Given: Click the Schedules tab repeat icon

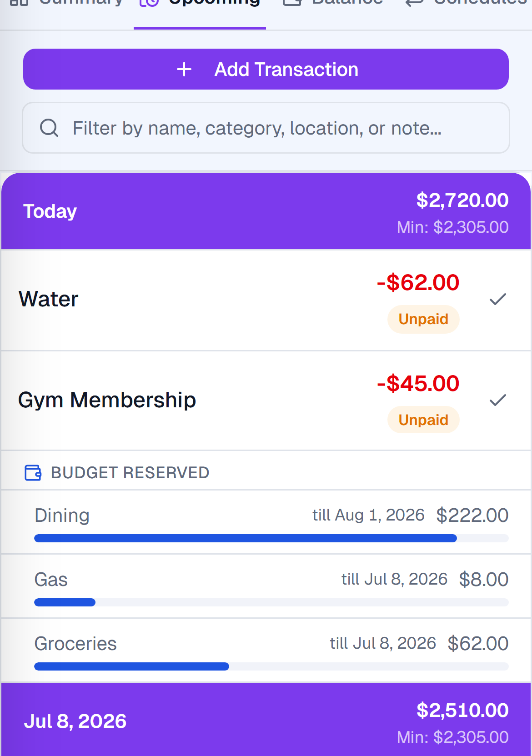Looking at the screenshot, I should pyautogui.click(x=414, y=2).
